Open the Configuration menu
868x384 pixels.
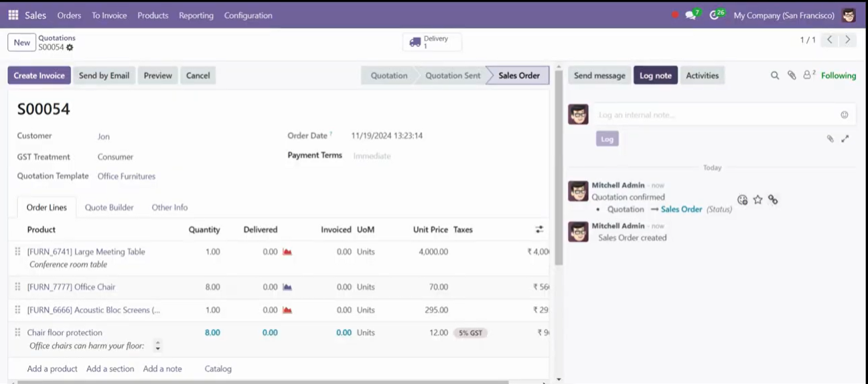(x=248, y=15)
